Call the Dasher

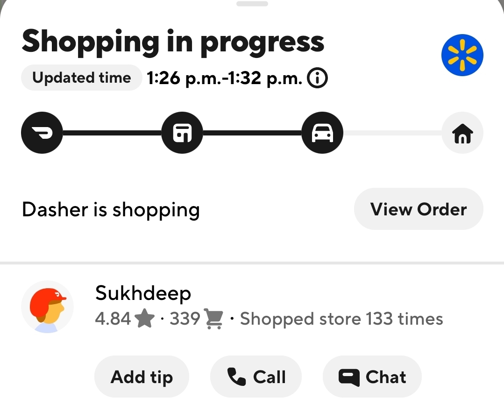[x=256, y=377]
